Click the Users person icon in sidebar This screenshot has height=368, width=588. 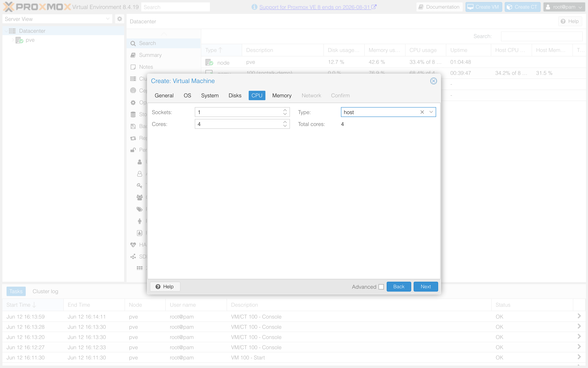coord(139,162)
